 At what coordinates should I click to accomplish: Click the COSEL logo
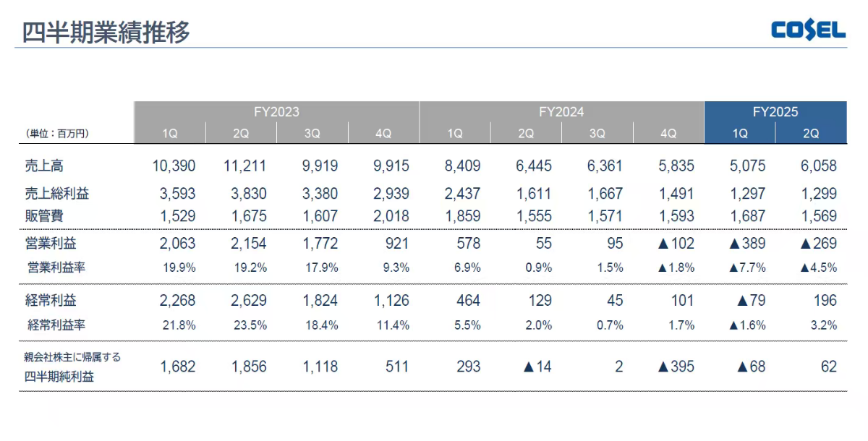point(808,30)
